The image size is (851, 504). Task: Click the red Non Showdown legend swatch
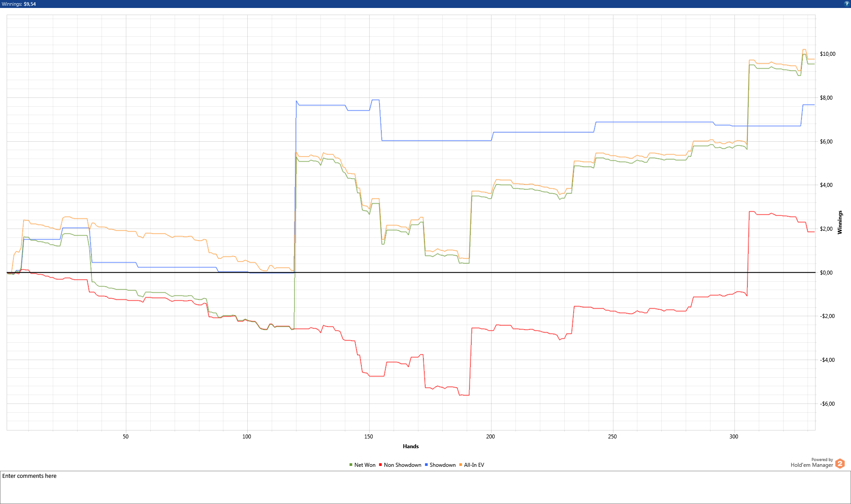coord(380,465)
